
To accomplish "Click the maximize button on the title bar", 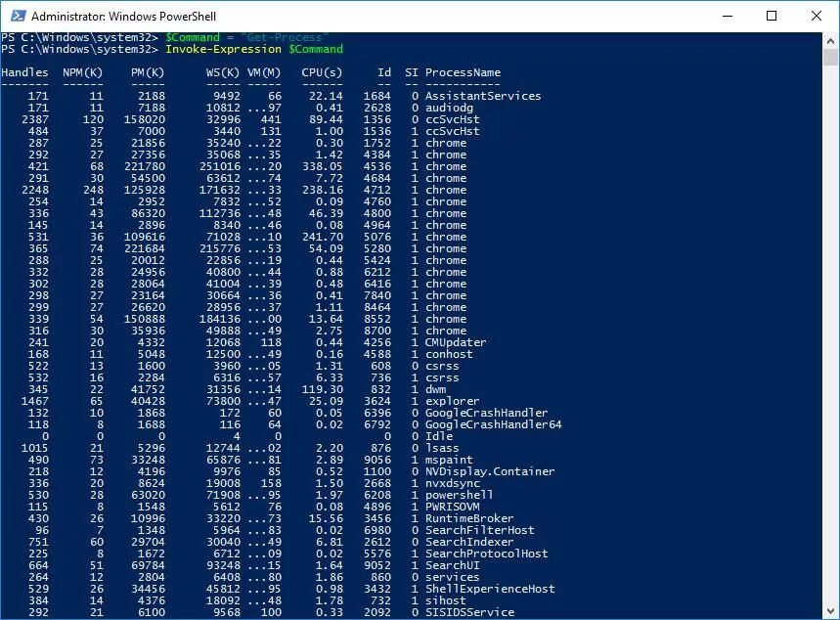I will coord(772,17).
